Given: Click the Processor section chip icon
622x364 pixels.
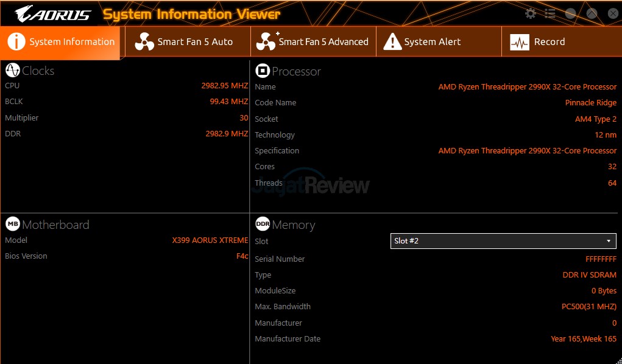Looking at the screenshot, I should (x=263, y=71).
